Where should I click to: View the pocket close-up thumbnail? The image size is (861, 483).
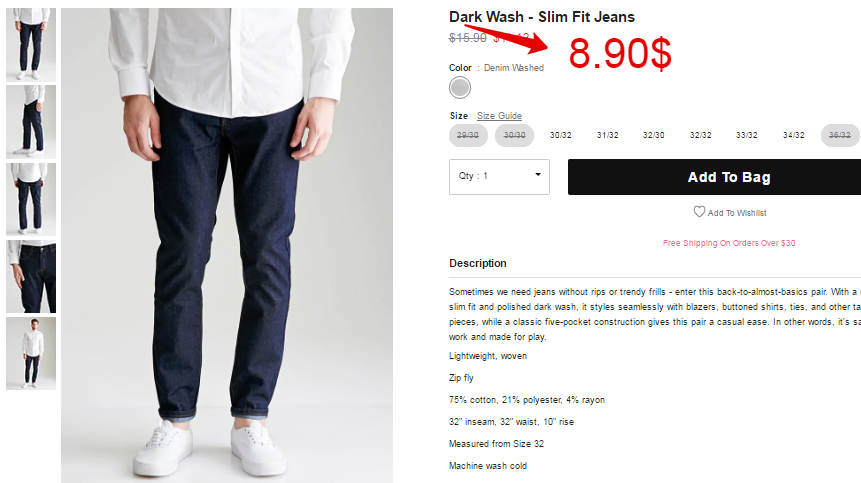pos(31,276)
